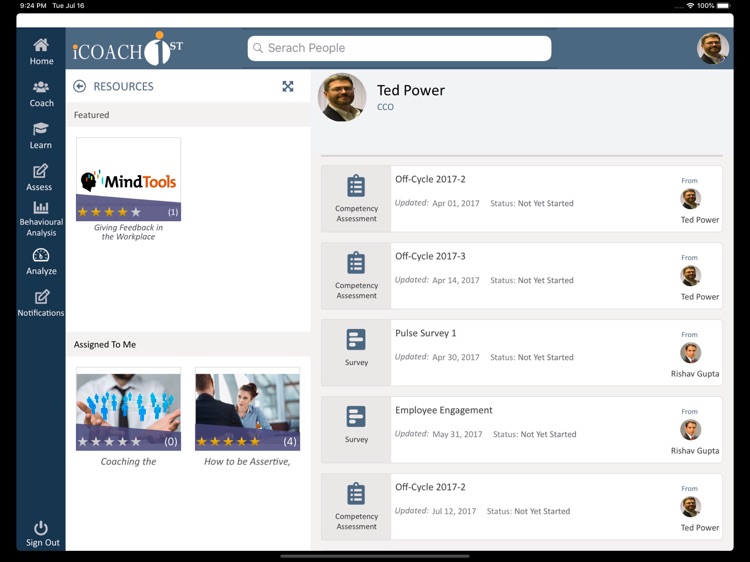Open MindTools Giving Feedback resource thumbnail
The width and height of the screenshot is (750, 562).
click(128, 179)
